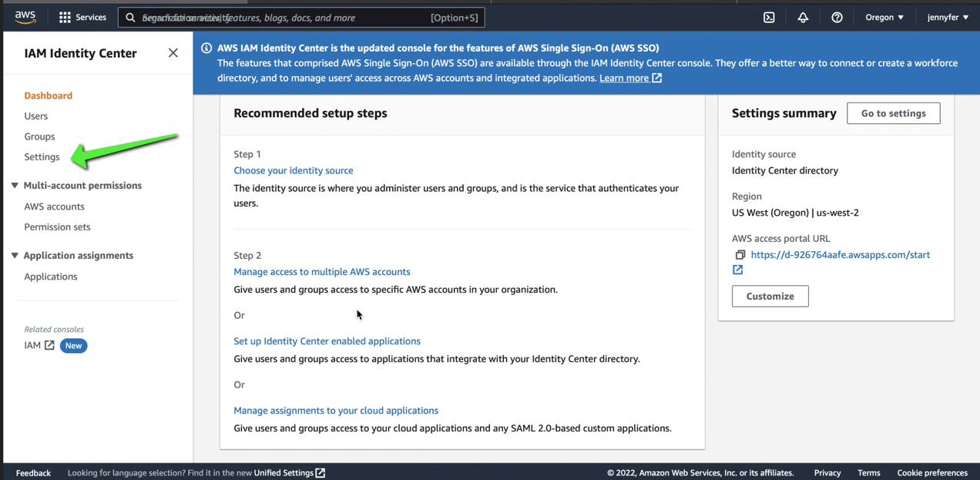Open the Learn more link

[624, 78]
